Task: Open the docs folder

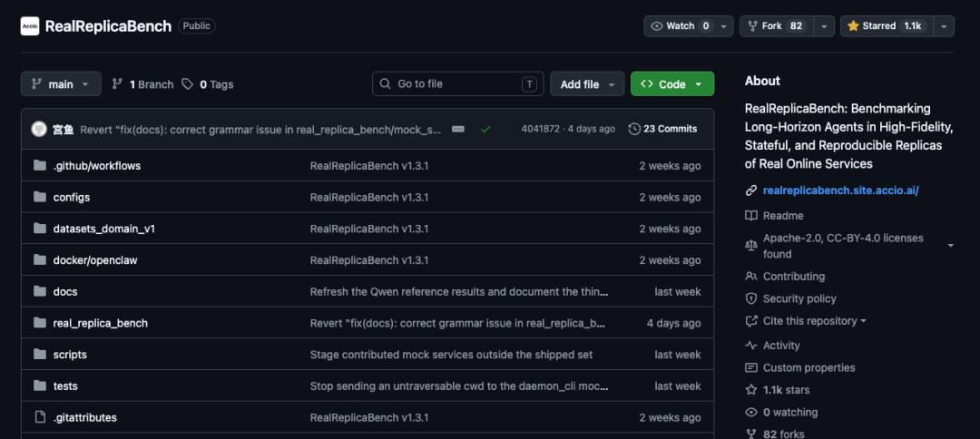Action: point(65,292)
